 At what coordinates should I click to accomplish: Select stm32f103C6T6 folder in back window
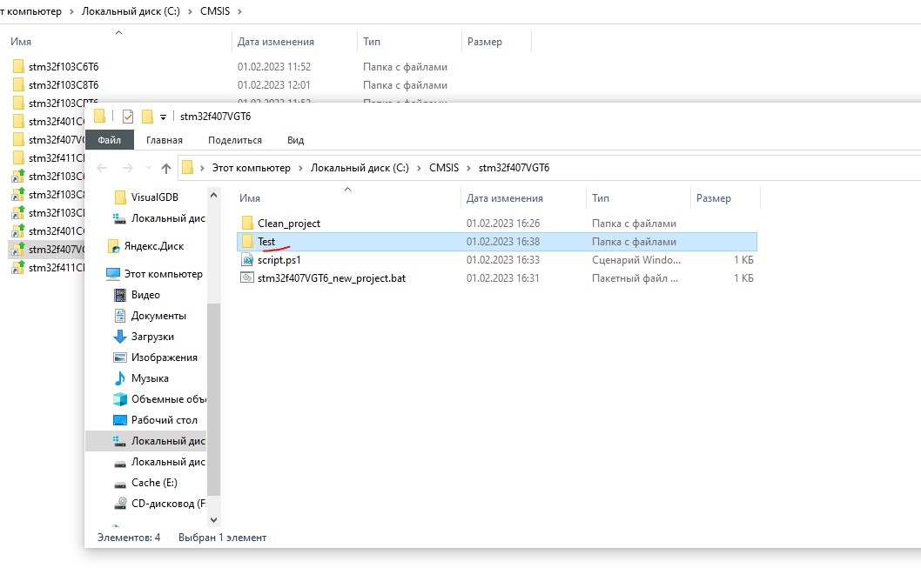click(64, 66)
